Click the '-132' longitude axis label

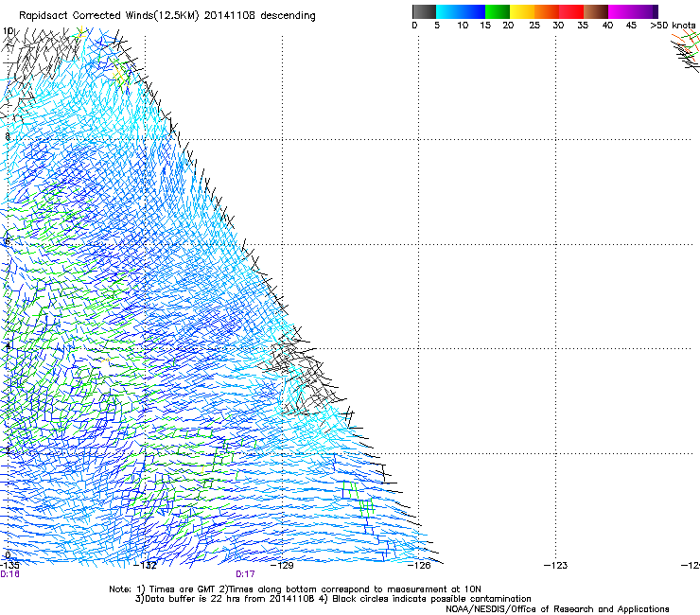click(146, 566)
